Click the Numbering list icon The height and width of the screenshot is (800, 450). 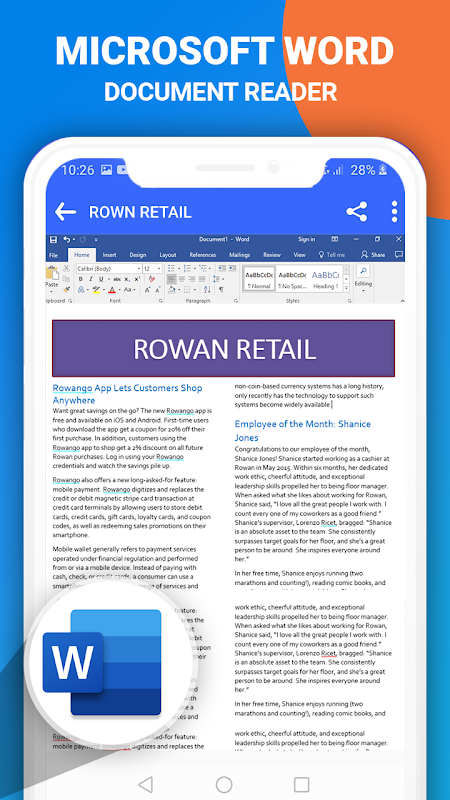pyautogui.click(x=187, y=268)
